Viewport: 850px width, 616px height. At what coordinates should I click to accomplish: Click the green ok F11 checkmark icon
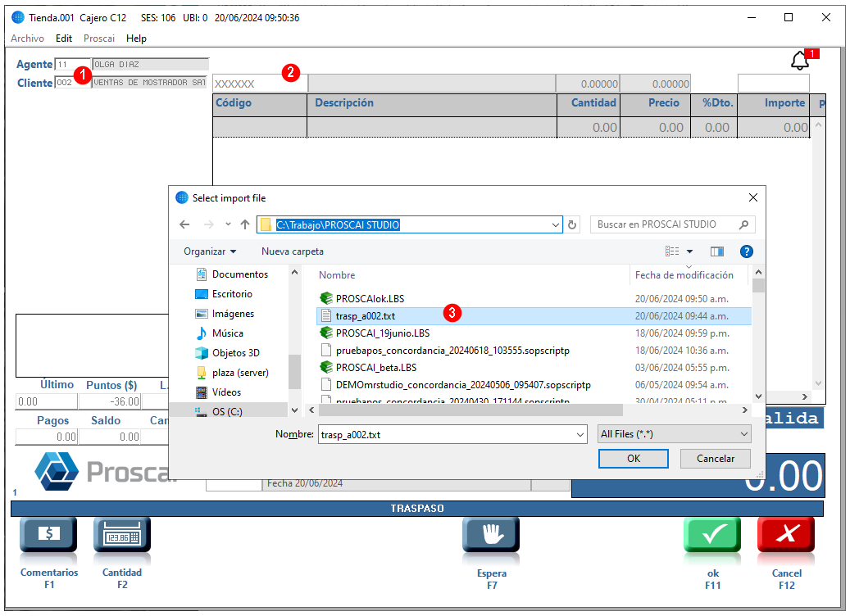[x=712, y=535]
